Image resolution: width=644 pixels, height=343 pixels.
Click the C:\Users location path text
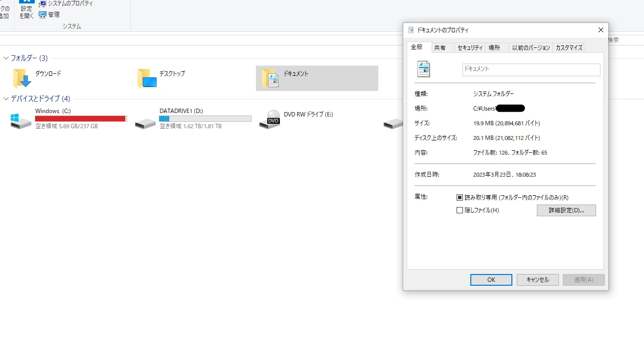click(x=499, y=109)
